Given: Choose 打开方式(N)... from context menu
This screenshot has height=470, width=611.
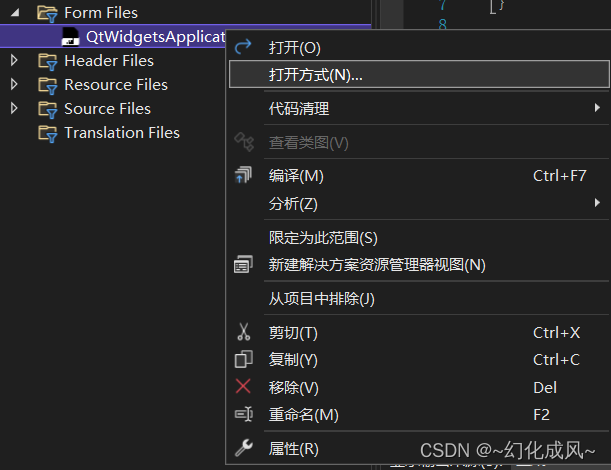Looking at the screenshot, I should (x=316, y=75).
